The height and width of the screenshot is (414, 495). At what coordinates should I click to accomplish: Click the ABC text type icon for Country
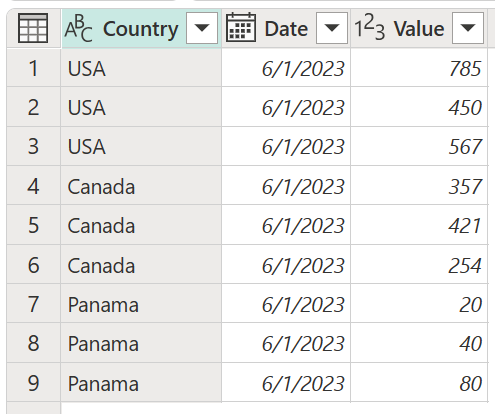coord(79,29)
